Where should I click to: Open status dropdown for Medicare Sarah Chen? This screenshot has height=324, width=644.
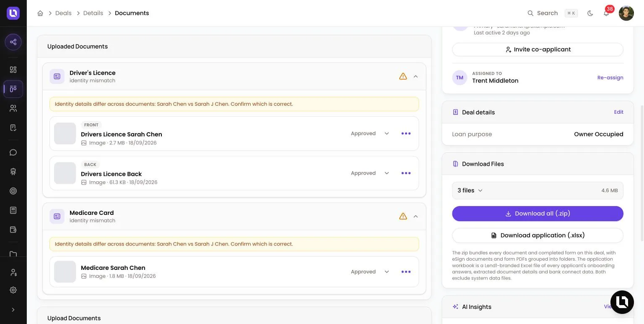[x=370, y=272]
